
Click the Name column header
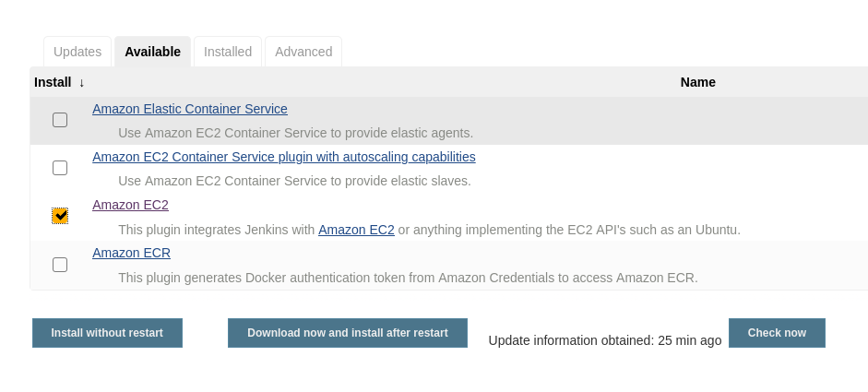(x=697, y=82)
